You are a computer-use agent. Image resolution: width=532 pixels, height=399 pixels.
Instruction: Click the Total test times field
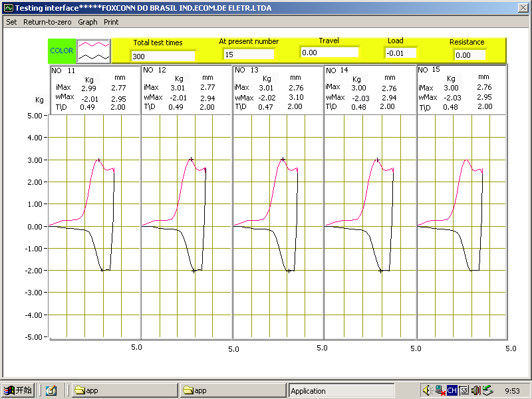pos(163,56)
